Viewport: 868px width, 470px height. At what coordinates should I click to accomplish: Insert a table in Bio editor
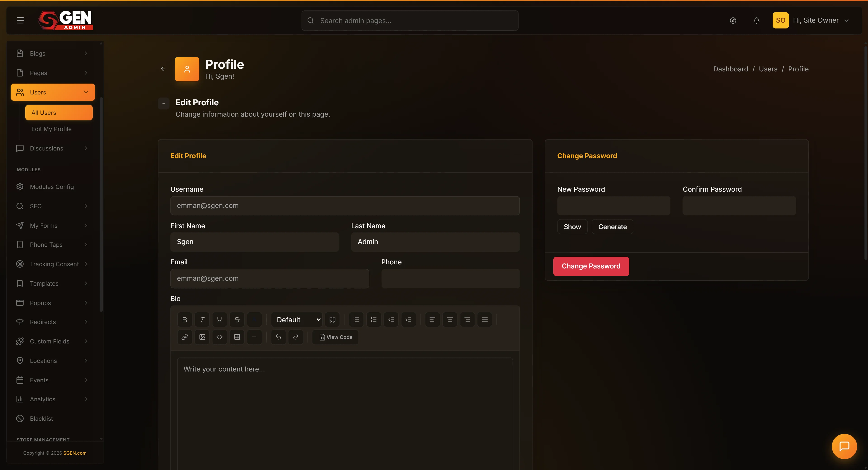coord(237,337)
